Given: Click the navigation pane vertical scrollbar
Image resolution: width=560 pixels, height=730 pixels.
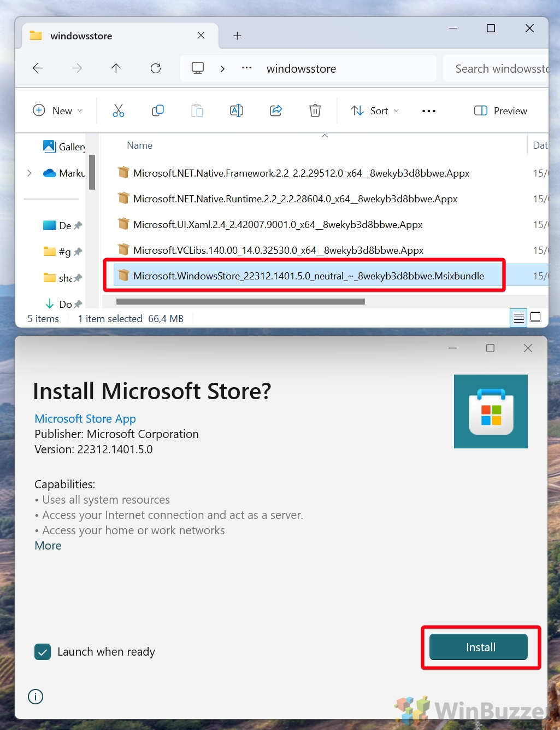Looking at the screenshot, I should [x=92, y=172].
